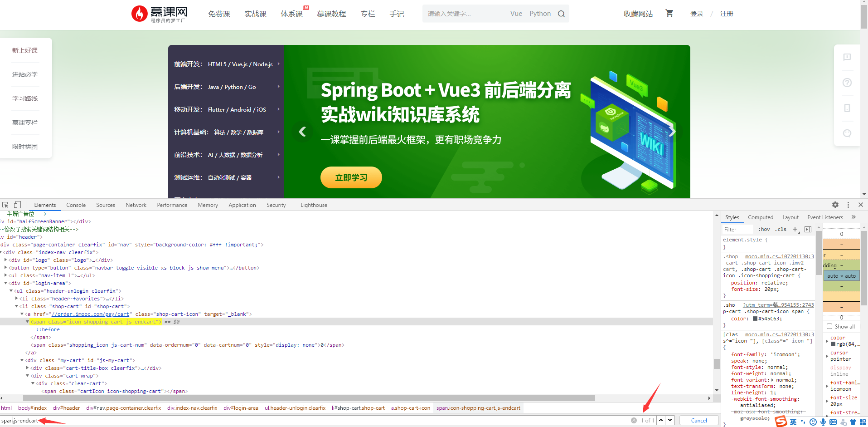Click the computed rgb(84 color swatch
This screenshot has height=427, width=868.
[833, 344]
